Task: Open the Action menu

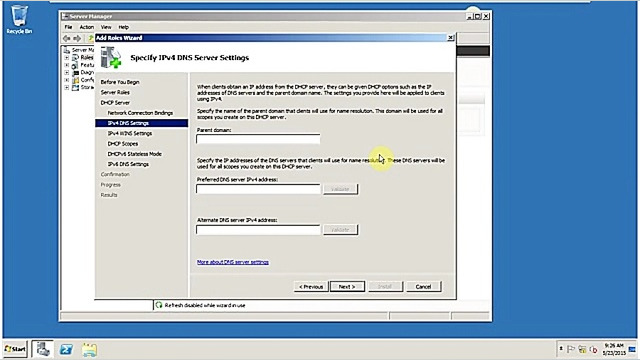Action: point(86,27)
